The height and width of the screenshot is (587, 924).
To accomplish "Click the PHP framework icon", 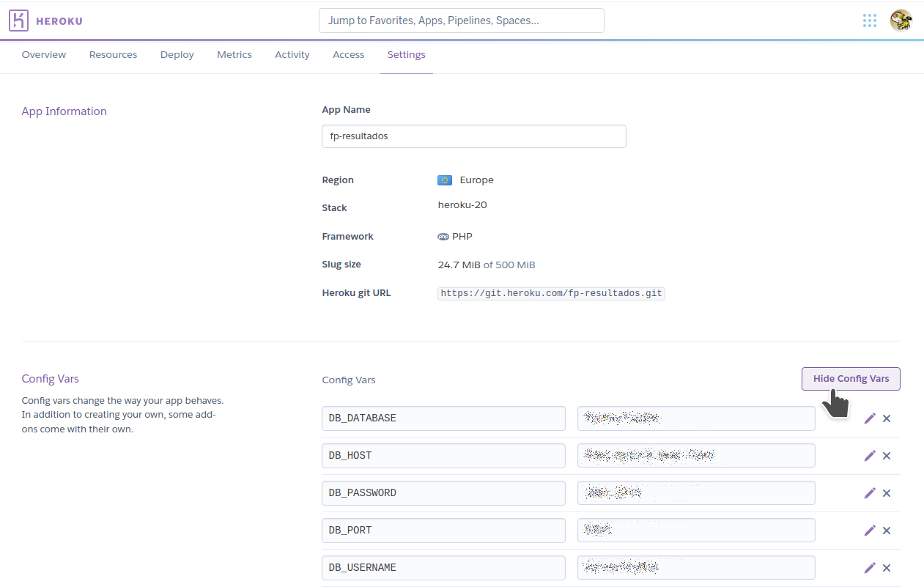I will click(x=443, y=237).
